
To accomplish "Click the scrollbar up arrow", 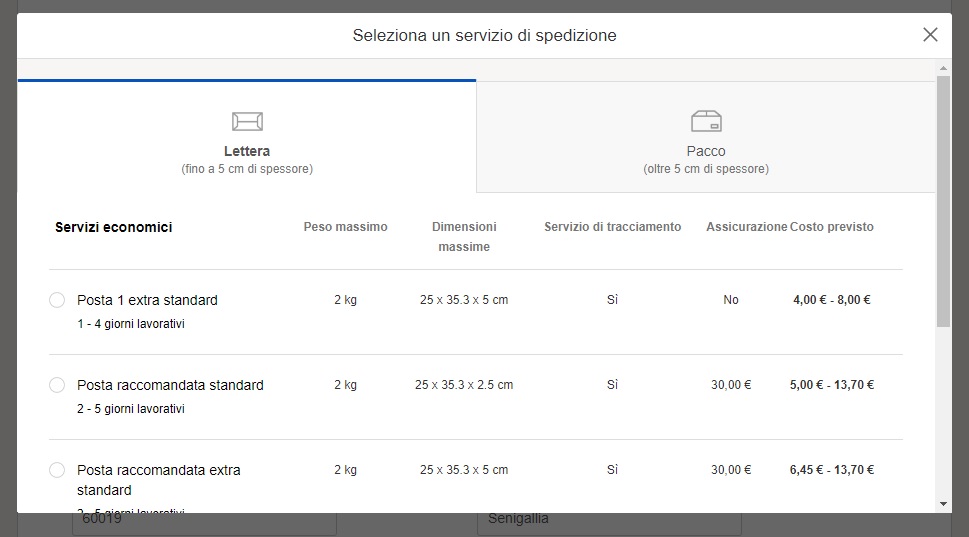I will coord(943,68).
